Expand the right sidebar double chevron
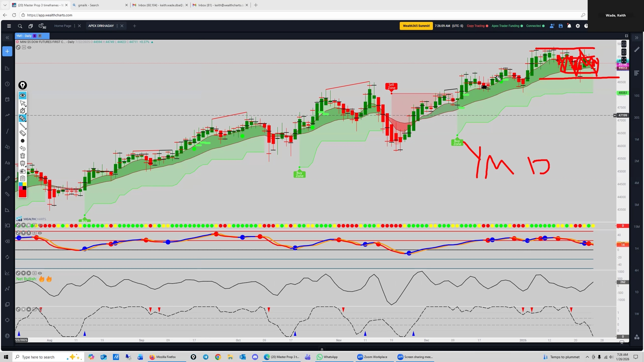644x362 pixels. tap(637, 38)
